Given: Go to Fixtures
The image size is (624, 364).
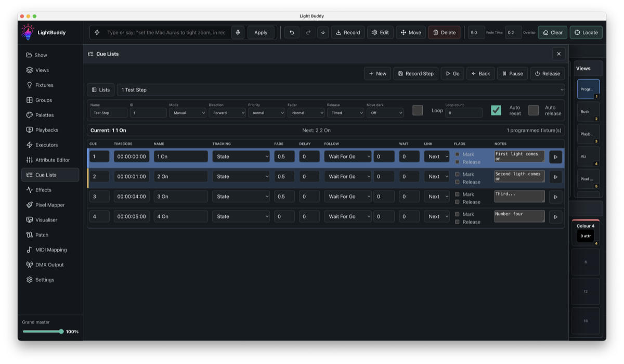Looking at the screenshot, I should click(x=50, y=85).
